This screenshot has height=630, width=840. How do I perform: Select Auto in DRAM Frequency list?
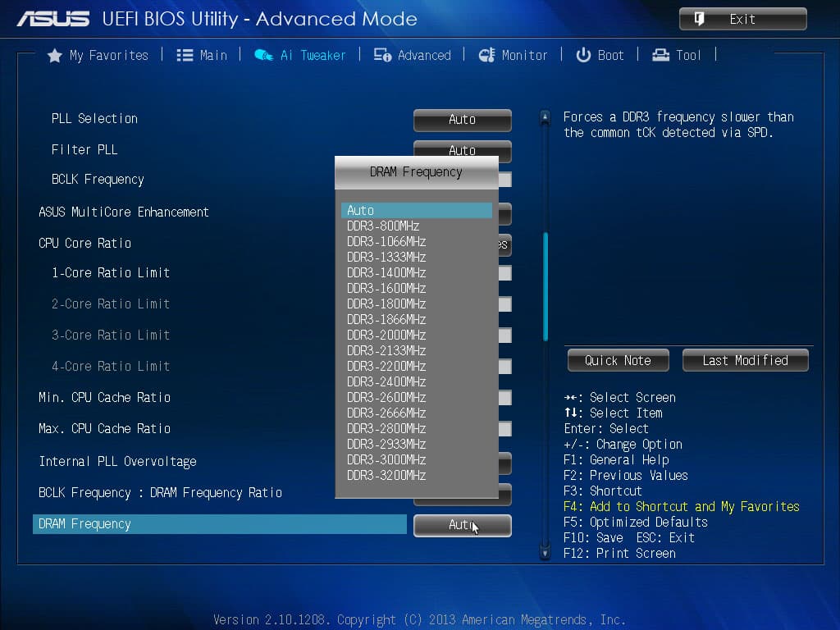click(x=416, y=211)
